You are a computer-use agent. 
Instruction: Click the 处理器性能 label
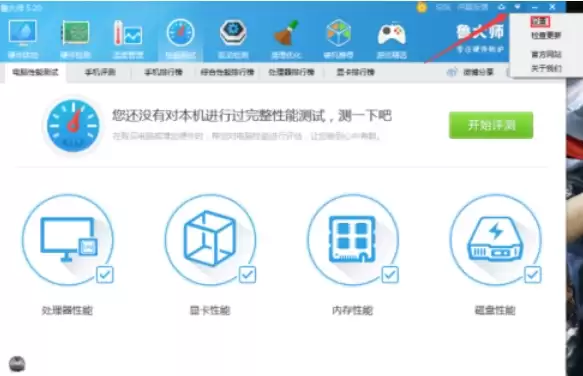coord(67,310)
